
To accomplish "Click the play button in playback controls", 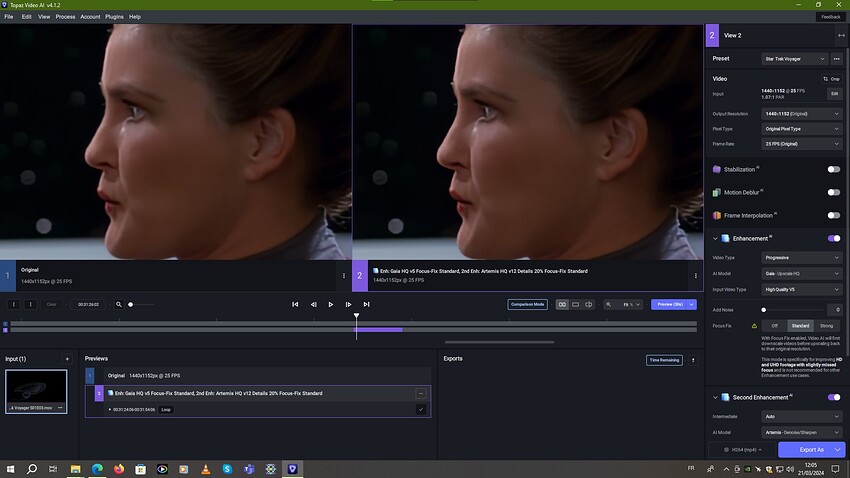I will (x=331, y=304).
